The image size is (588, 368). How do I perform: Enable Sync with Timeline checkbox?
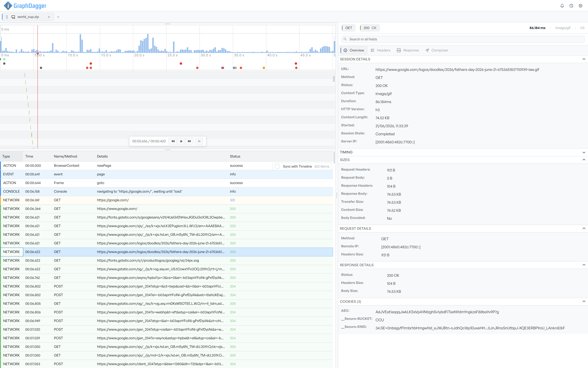[277, 166]
